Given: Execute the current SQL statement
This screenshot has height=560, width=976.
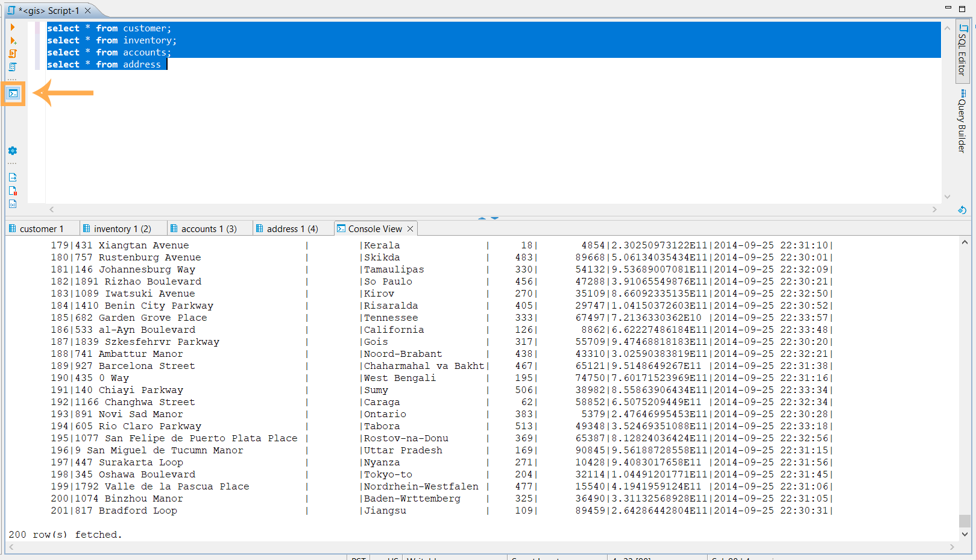Looking at the screenshot, I should click(12, 27).
